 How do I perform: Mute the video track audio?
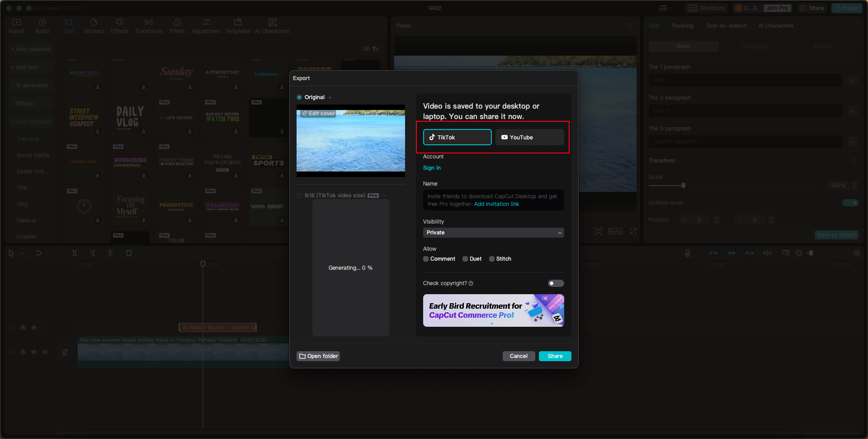45,352
